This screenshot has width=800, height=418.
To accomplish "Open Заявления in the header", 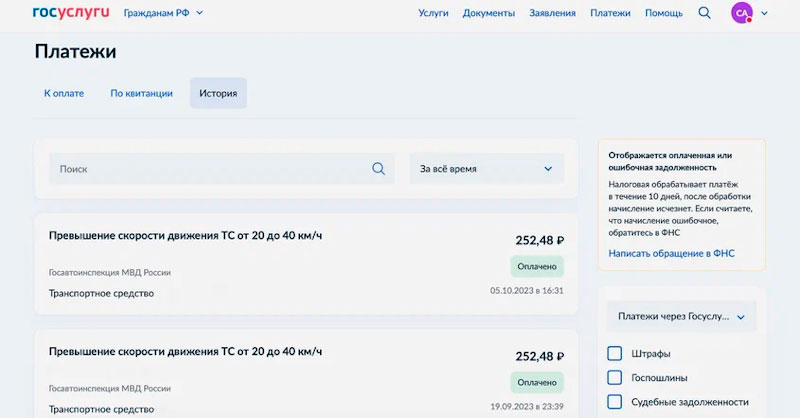I will point(553,13).
